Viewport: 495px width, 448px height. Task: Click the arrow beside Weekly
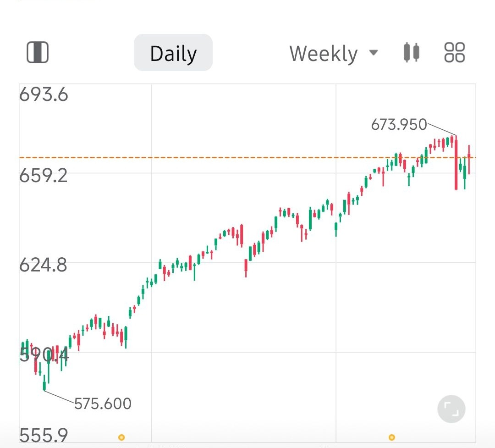(x=374, y=52)
